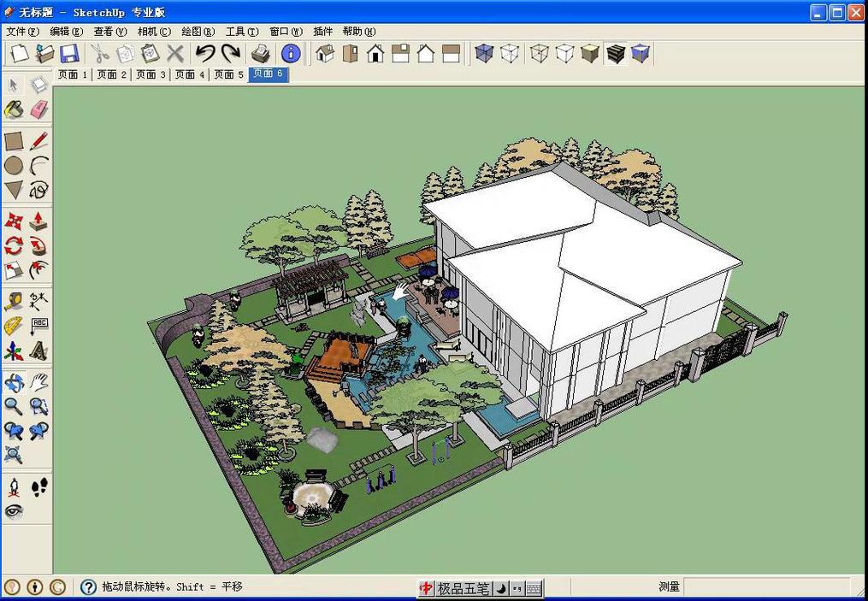Viewport: 868px width, 601px height.
Task: Switch to Monochrome display mode
Action: [x=641, y=54]
